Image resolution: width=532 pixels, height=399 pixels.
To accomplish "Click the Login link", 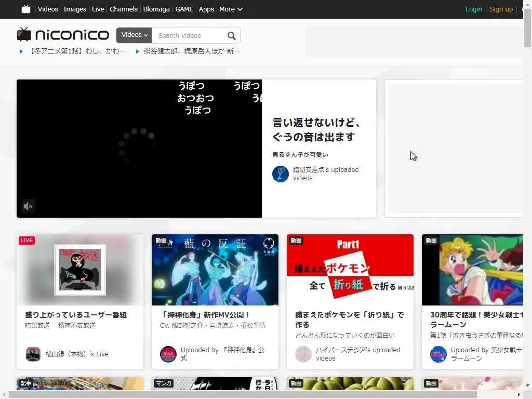I will tap(473, 9).
